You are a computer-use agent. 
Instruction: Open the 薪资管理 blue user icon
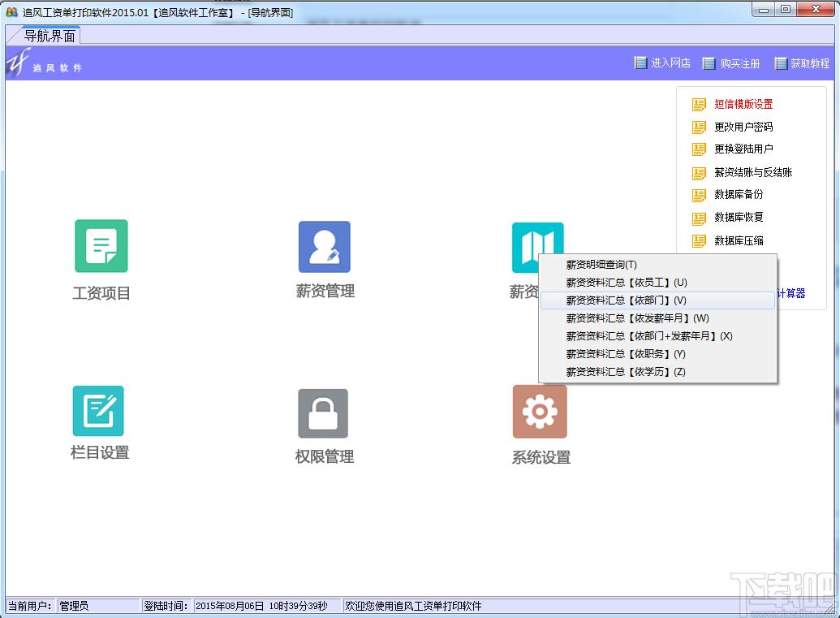(325, 247)
